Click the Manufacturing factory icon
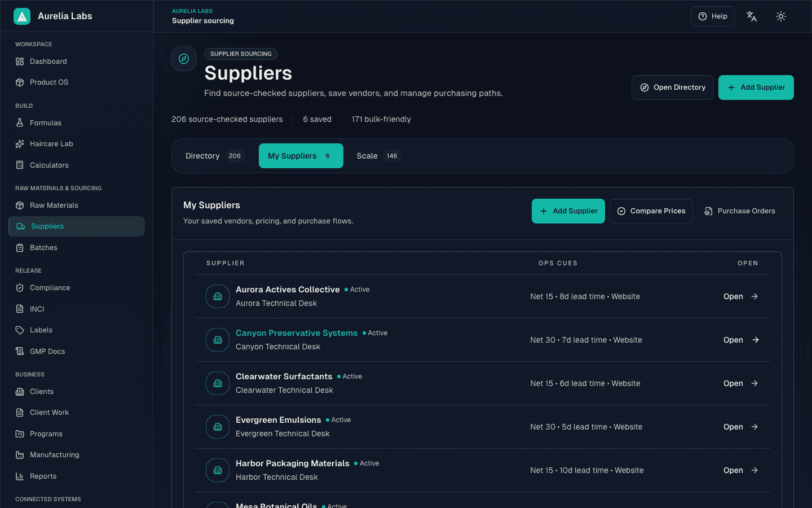812x508 pixels. [20, 455]
